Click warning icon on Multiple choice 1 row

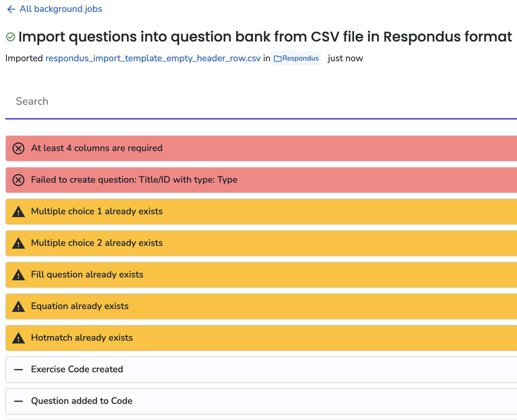click(18, 212)
